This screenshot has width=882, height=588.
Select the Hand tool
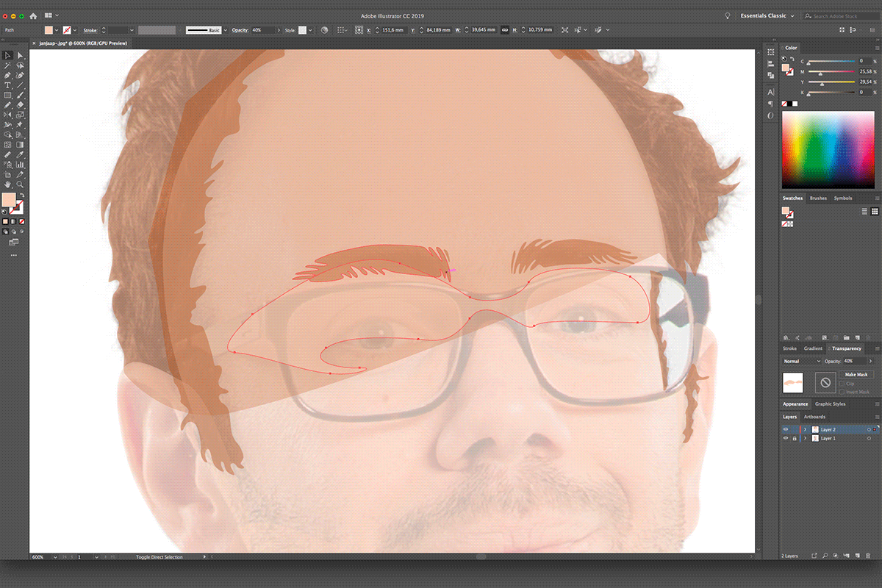tap(7, 184)
